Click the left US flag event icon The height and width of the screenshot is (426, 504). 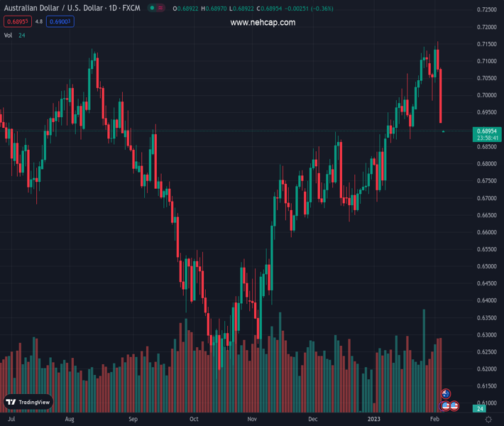[x=445, y=405]
